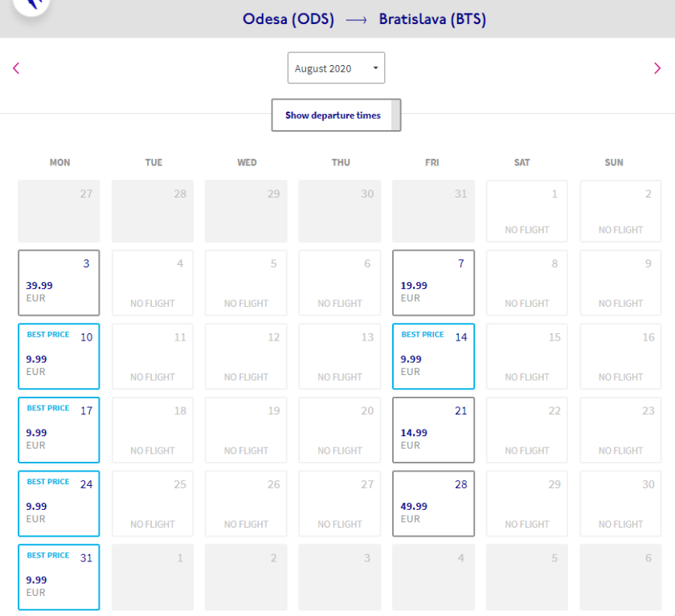Click the greyed-out July 27 cell

click(59, 211)
